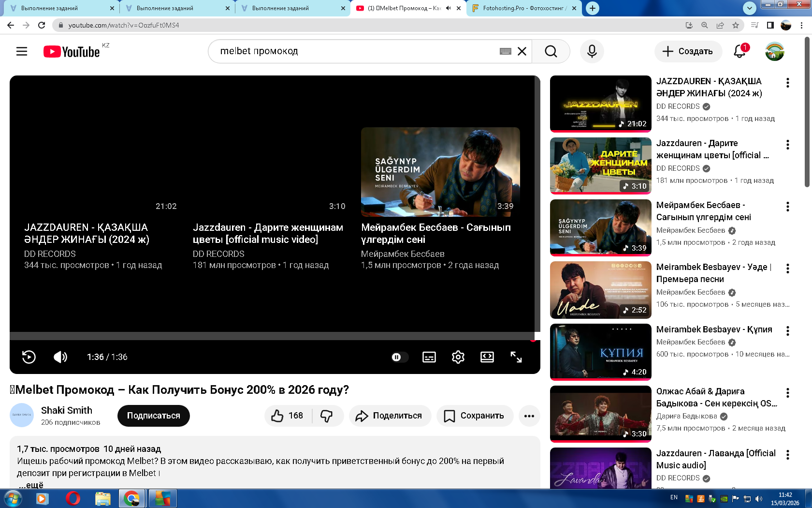Open player settings gear
Image resolution: width=812 pixels, height=508 pixels.
[x=458, y=357]
